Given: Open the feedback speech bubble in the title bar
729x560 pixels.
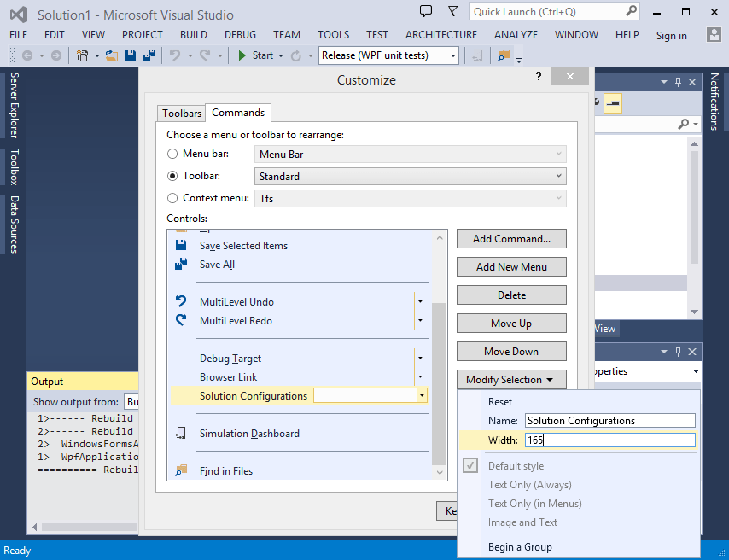Looking at the screenshot, I should tap(425, 9).
